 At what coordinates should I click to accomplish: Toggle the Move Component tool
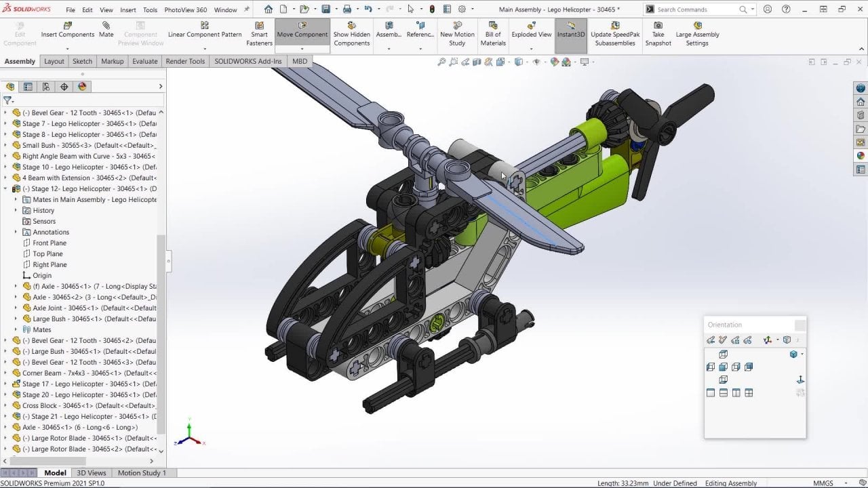[x=302, y=30]
